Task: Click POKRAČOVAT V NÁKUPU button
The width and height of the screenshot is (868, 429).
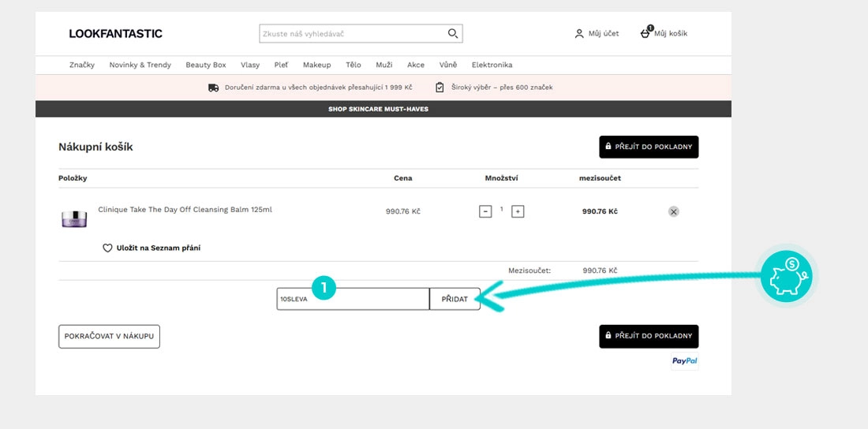Action: tap(109, 336)
